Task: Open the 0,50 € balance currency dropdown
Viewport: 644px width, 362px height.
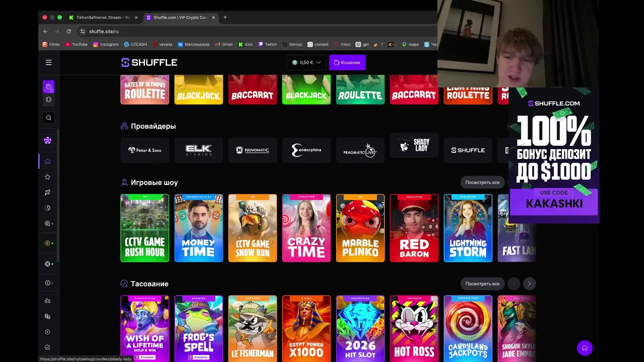Action: click(306, 62)
